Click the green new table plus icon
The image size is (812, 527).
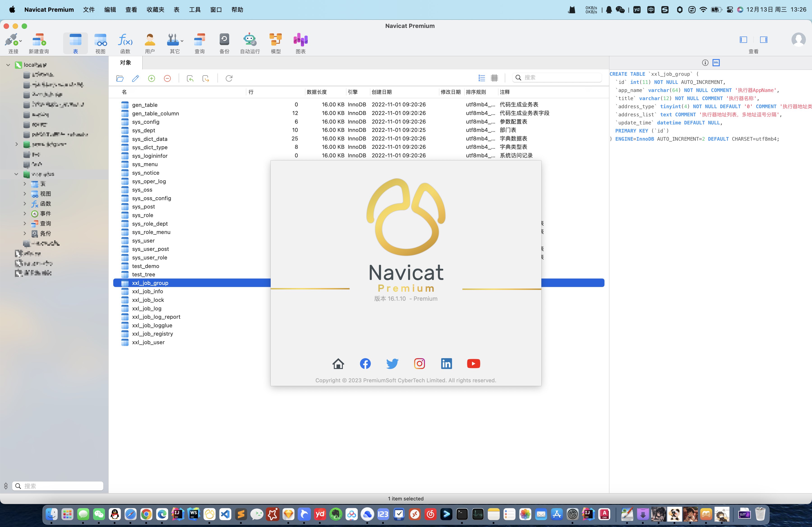(152, 78)
